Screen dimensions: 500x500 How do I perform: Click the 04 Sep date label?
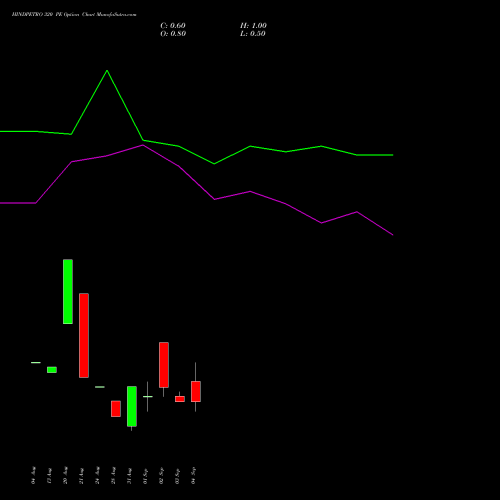click(x=193, y=475)
